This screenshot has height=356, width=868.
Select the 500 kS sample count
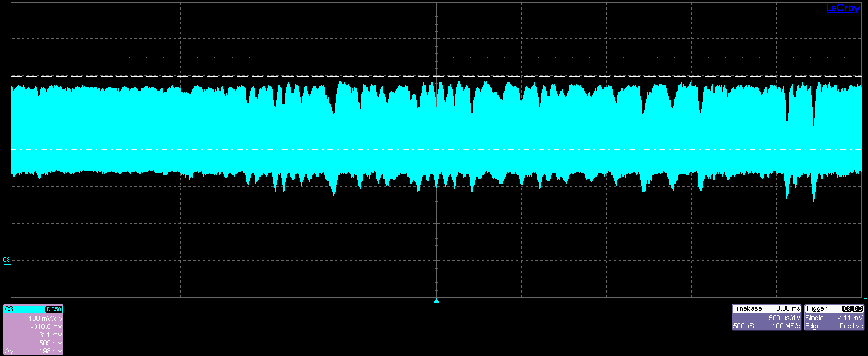pos(744,326)
